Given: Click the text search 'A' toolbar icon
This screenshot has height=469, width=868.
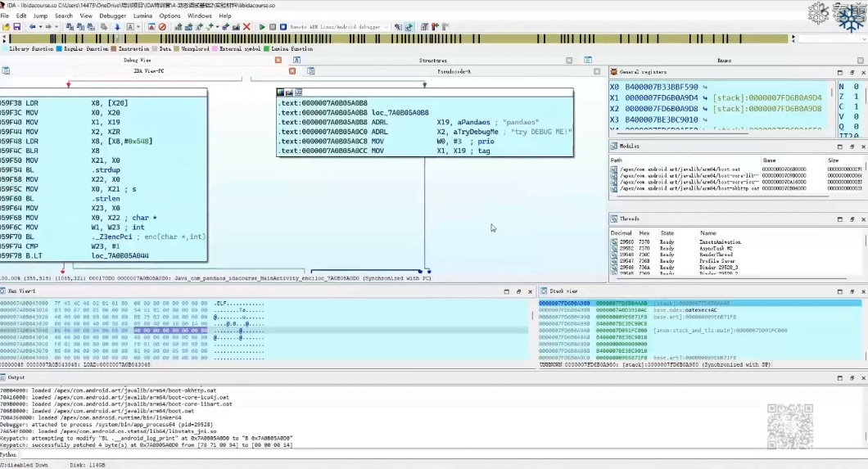Looking at the screenshot, I should [131, 26].
